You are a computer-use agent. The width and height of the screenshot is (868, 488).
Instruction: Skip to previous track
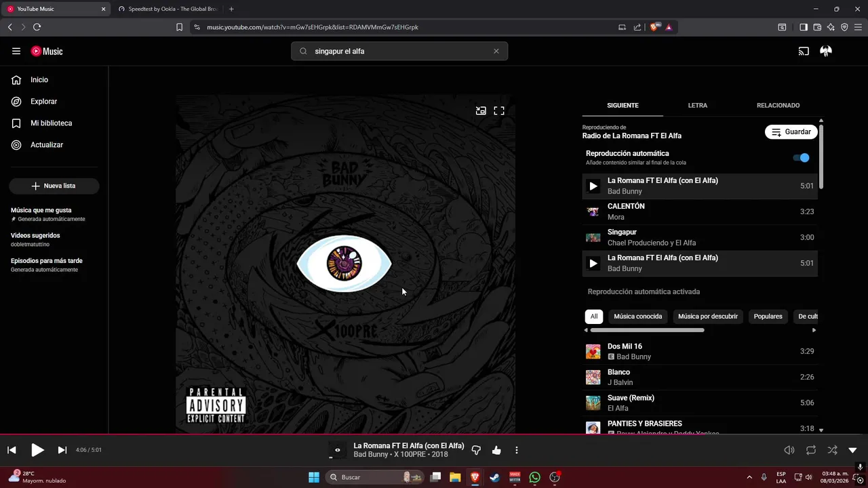[12, 450]
